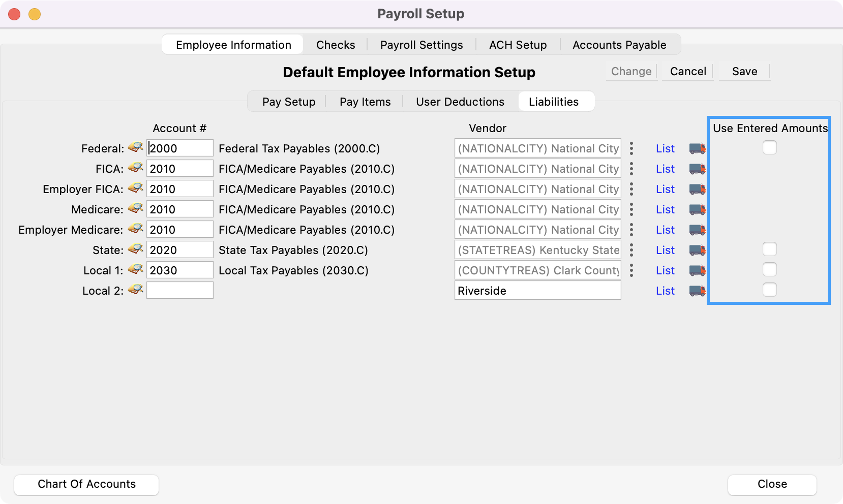Click the truck icon in State row
843x504 pixels.
pos(697,250)
